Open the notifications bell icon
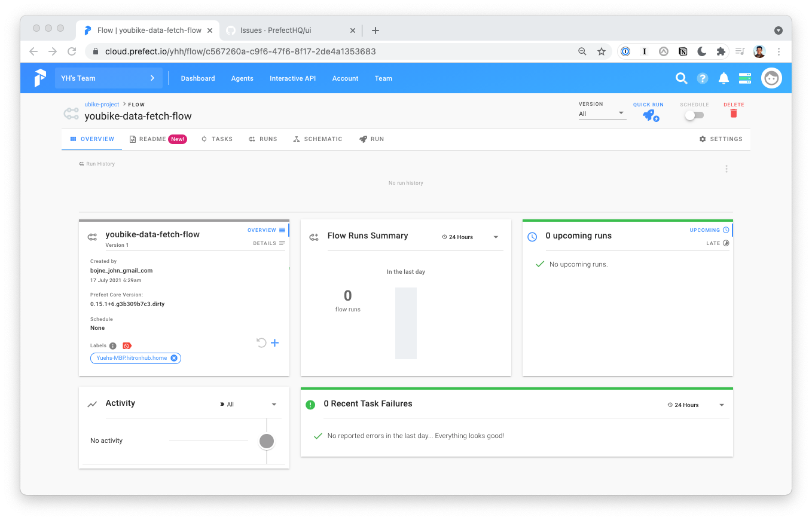This screenshot has width=812, height=520. [x=724, y=78]
